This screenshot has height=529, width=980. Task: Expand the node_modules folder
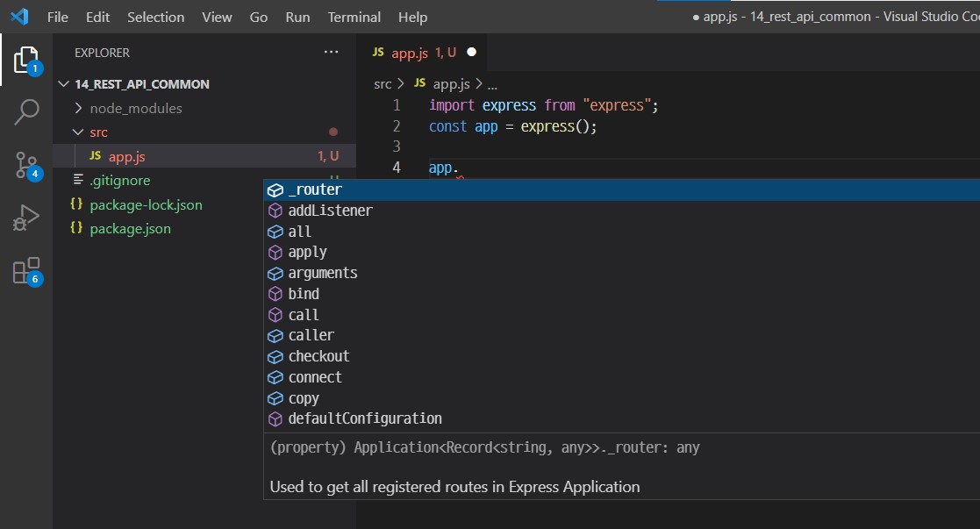click(x=81, y=108)
